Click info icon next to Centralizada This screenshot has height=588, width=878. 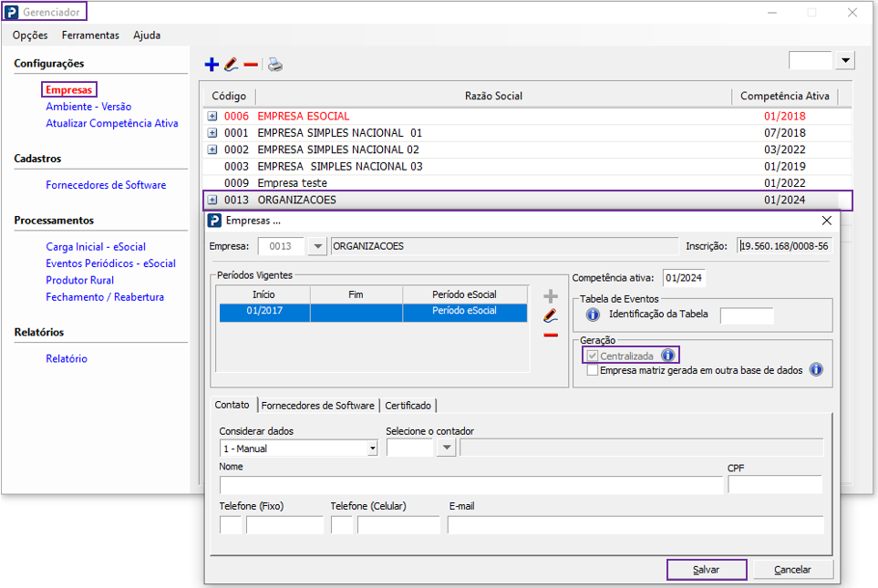667,355
